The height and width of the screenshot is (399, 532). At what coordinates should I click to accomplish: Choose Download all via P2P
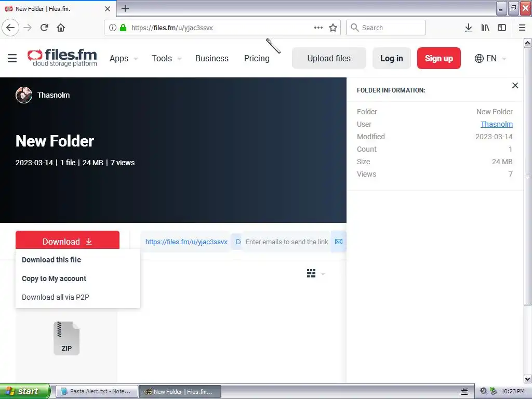pyautogui.click(x=55, y=297)
